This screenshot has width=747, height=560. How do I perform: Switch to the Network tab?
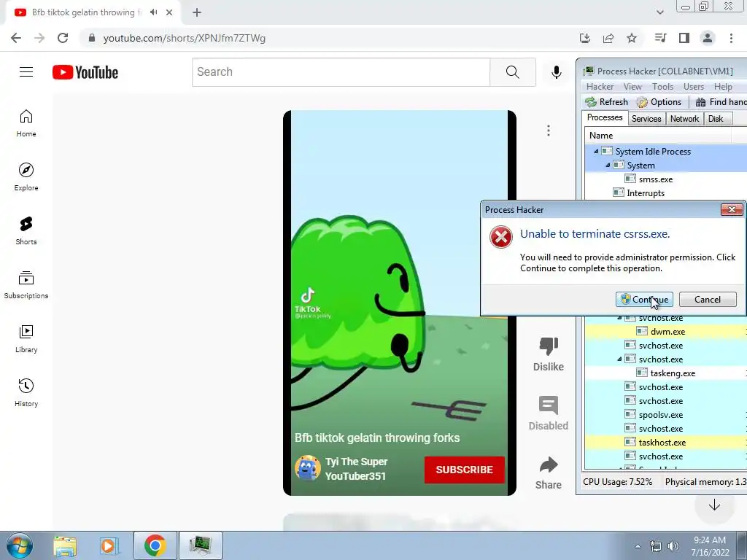click(x=684, y=119)
